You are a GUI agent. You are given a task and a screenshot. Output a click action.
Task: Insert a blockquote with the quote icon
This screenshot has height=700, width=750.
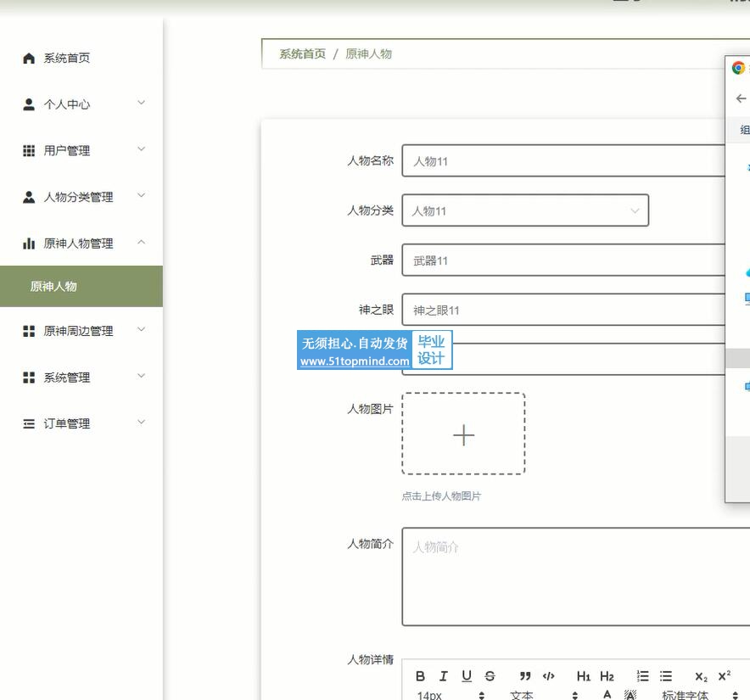coord(525,676)
